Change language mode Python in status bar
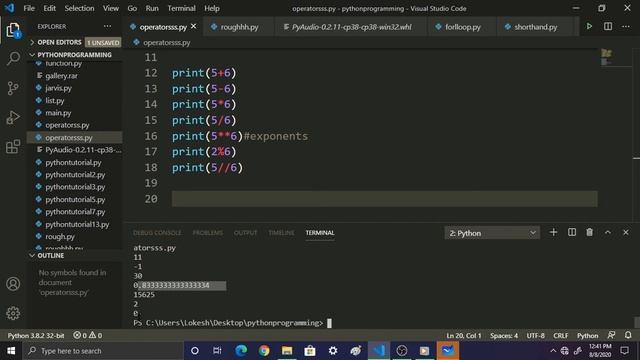Viewport: 640px width, 360px height. point(587,336)
